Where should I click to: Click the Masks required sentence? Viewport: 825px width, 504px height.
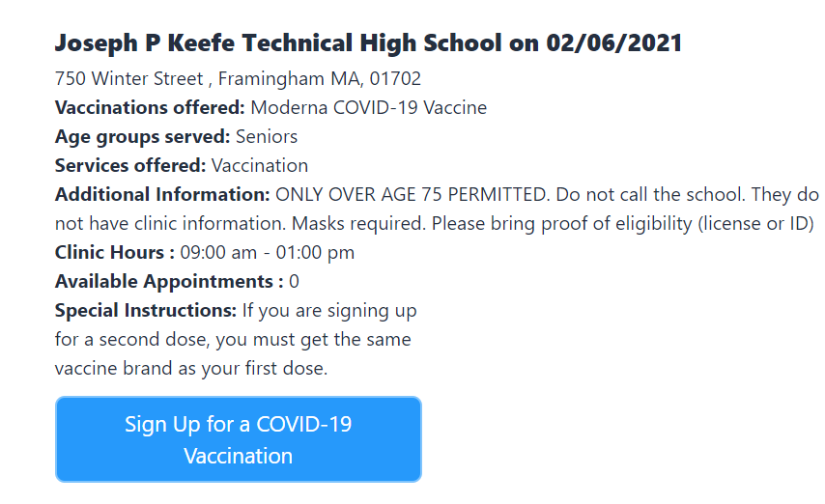click(358, 224)
